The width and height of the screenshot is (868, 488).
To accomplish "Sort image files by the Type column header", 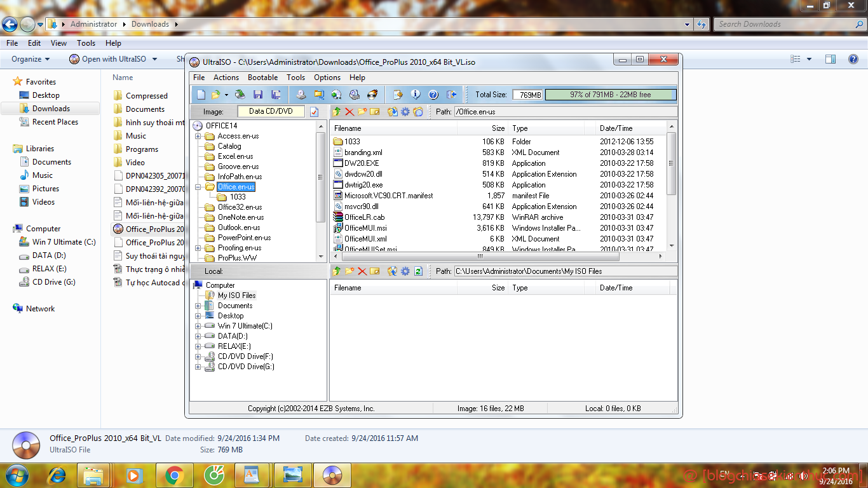I will point(546,128).
